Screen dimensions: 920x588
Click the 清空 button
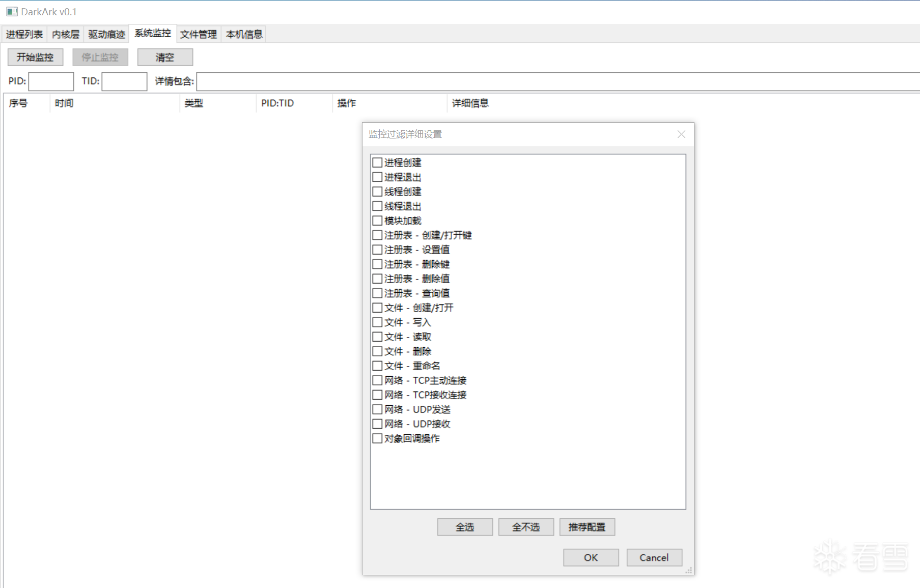[165, 57]
